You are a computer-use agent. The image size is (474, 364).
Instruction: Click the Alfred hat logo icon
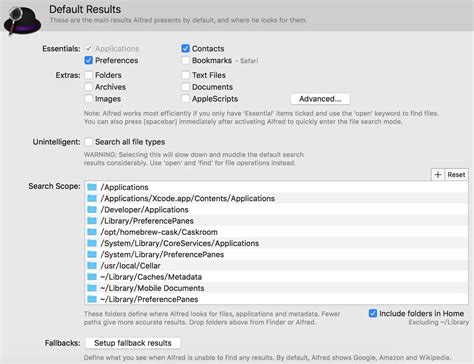(x=22, y=21)
